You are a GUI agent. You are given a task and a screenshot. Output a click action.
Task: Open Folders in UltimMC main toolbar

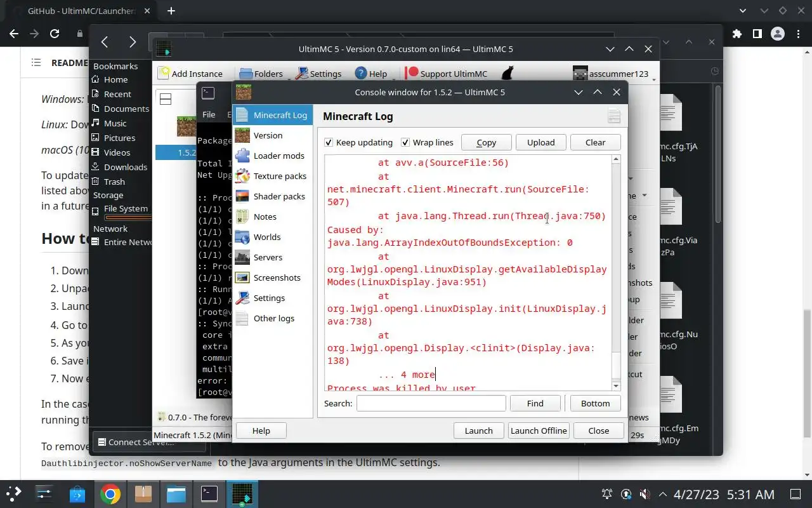click(261, 74)
